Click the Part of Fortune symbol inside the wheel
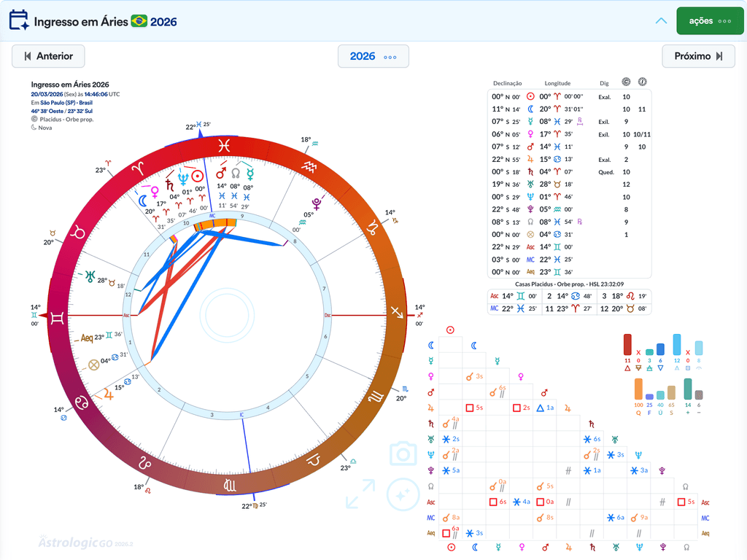Screen dimensions: 747x560 [94, 365]
